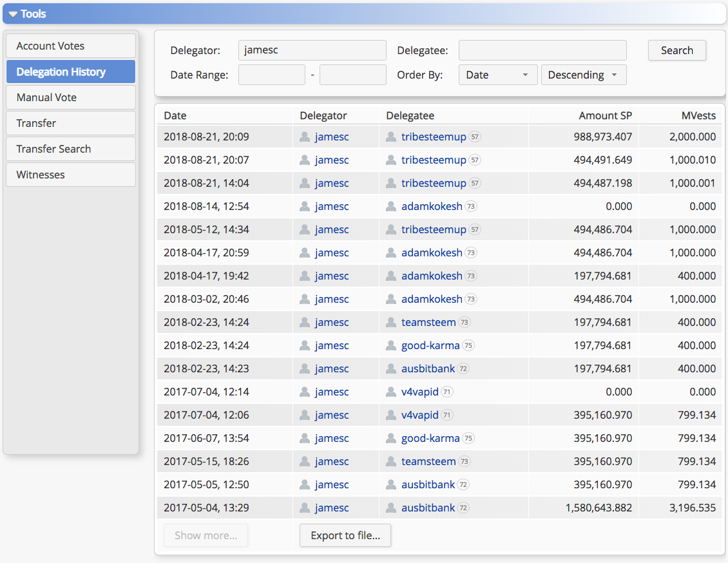Click adamkokesh avatar icon in 2018-04-17, 19:42 row
This screenshot has width=728, height=563.
[x=391, y=276]
